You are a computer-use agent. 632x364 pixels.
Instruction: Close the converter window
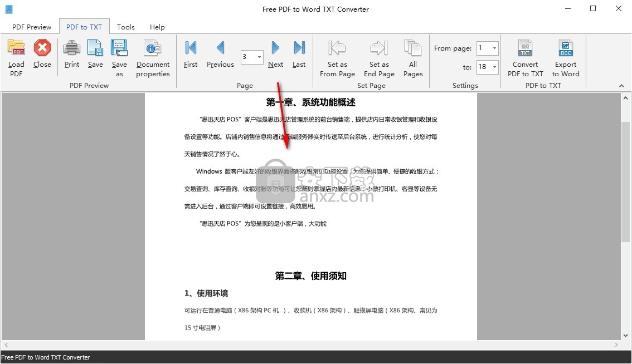click(618, 8)
